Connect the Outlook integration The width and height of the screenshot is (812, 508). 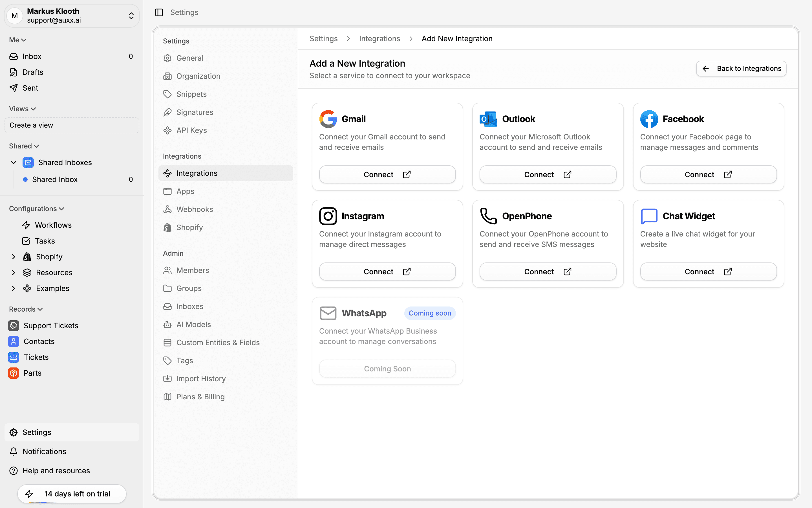pyautogui.click(x=548, y=175)
